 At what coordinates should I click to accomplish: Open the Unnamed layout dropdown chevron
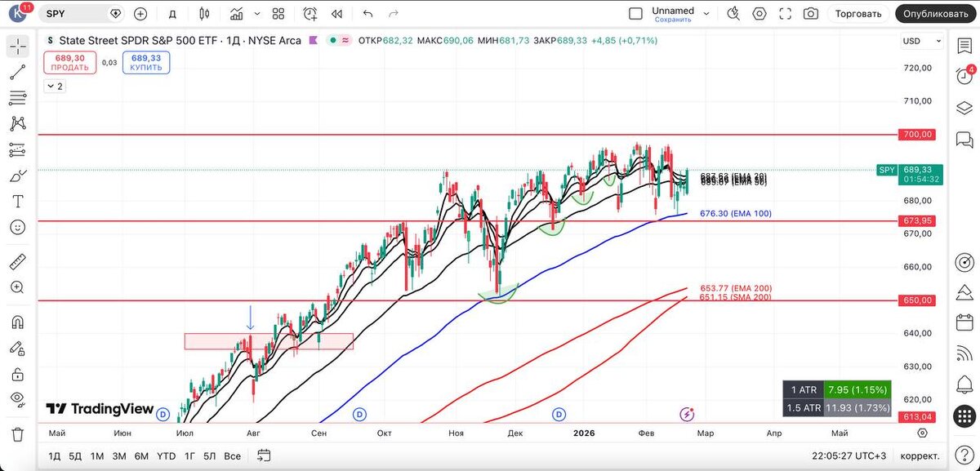706,14
